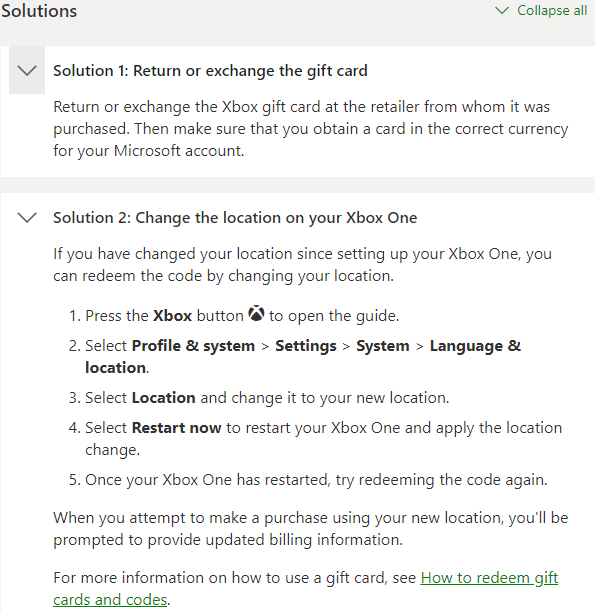Screen dimensions: 595x612
Task: Click the updated billing information paragraph
Action: click(310, 529)
